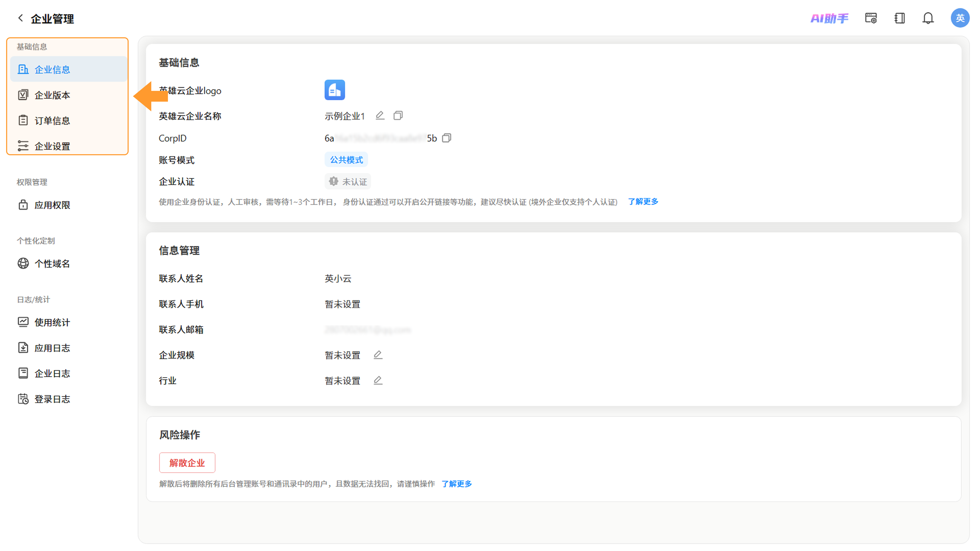Edit the 企业规模 value

[x=378, y=355]
